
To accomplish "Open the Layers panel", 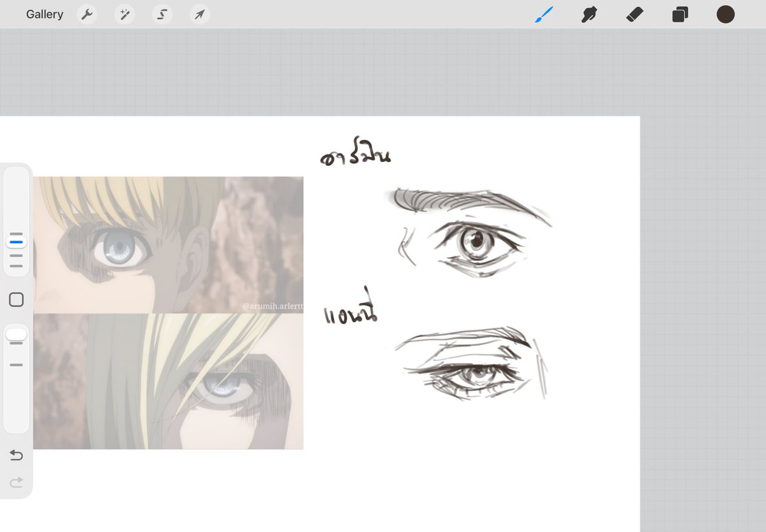I will click(680, 14).
